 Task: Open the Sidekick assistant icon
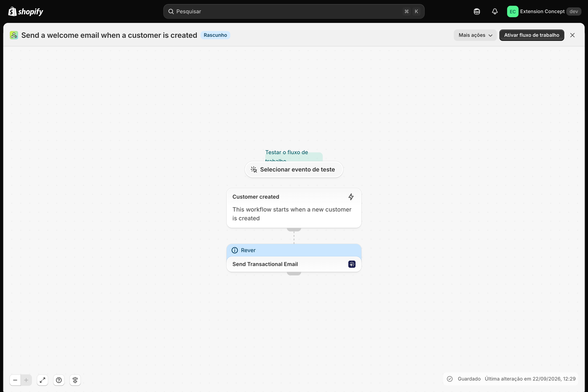[x=477, y=12]
